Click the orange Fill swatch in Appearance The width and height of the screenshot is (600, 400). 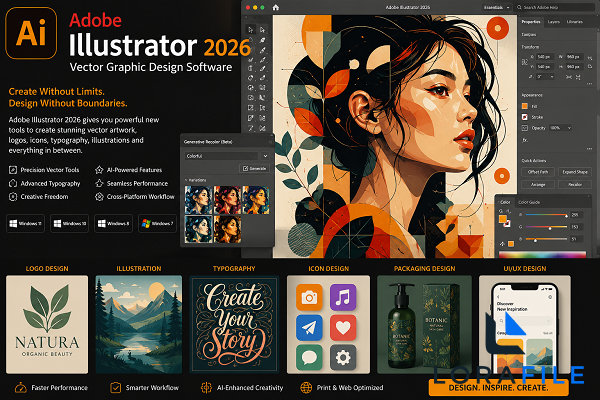525,106
